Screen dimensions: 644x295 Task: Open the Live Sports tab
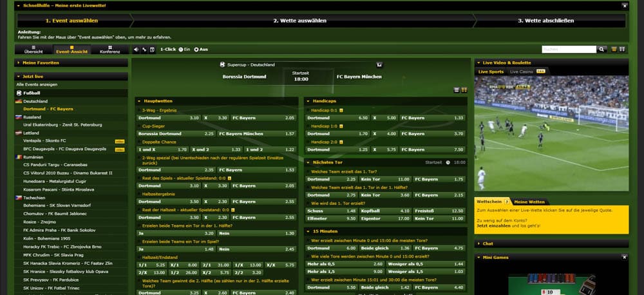(x=491, y=71)
